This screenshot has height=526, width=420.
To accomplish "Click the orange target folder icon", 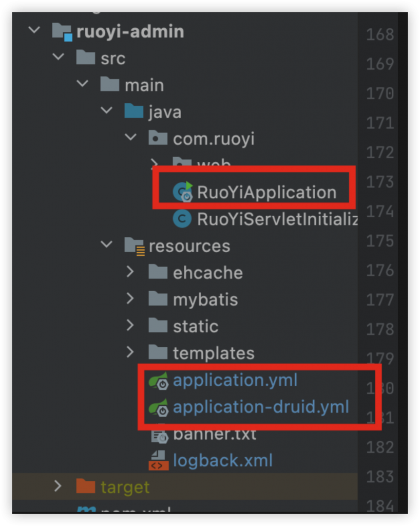I will (x=85, y=486).
